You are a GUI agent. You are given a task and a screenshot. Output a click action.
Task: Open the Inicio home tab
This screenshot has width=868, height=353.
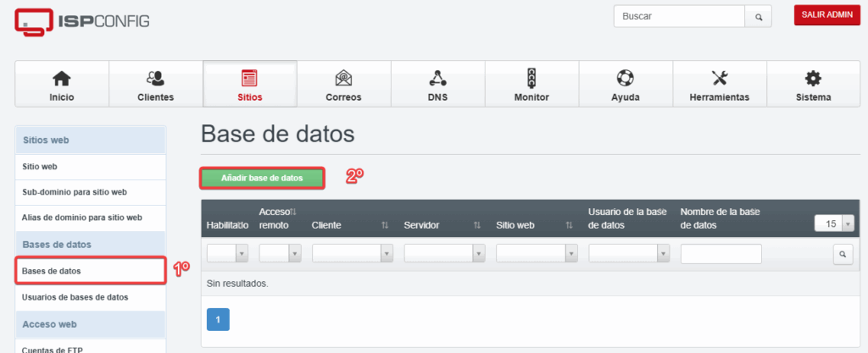(x=61, y=84)
